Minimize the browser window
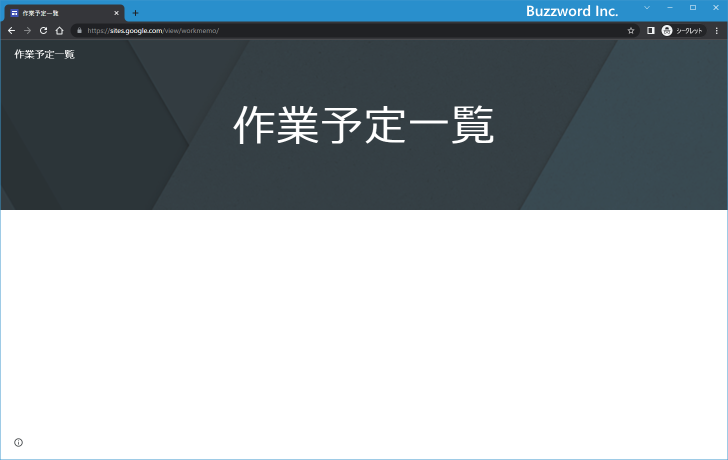 pos(670,7)
